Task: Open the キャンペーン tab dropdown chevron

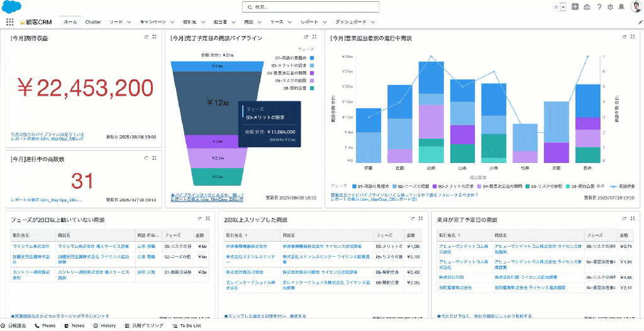Action: (172, 22)
